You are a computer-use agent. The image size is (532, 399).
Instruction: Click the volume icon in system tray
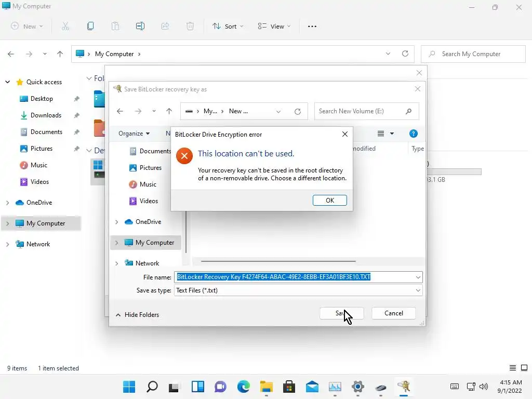(x=484, y=387)
